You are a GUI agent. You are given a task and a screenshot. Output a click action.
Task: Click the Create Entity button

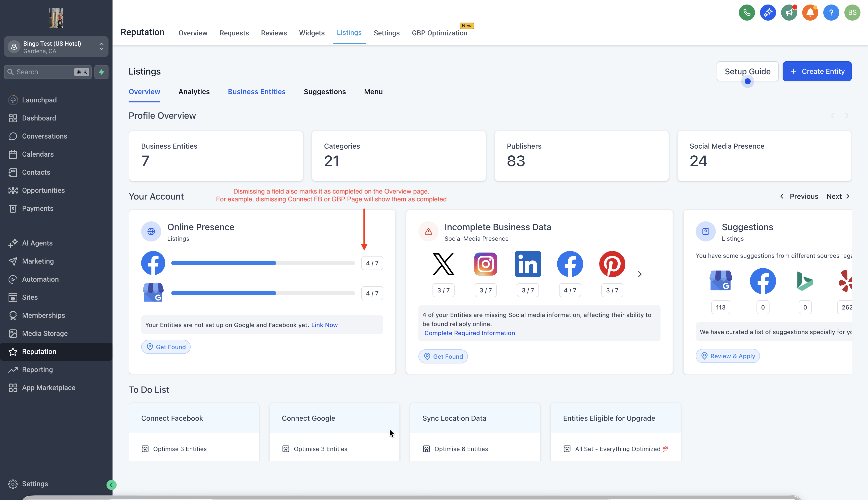[x=817, y=72]
